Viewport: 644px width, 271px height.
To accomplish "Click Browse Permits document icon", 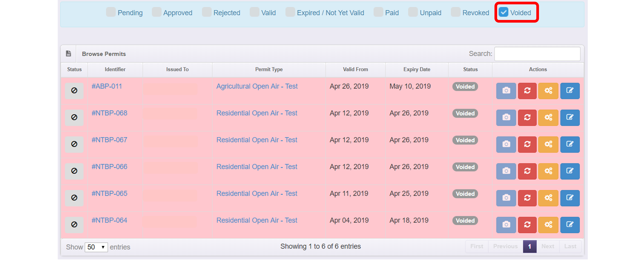I will point(68,53).
